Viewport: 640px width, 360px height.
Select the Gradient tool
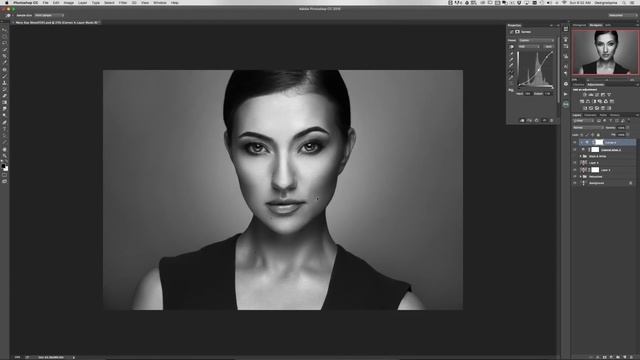click(x=4, y=102)
